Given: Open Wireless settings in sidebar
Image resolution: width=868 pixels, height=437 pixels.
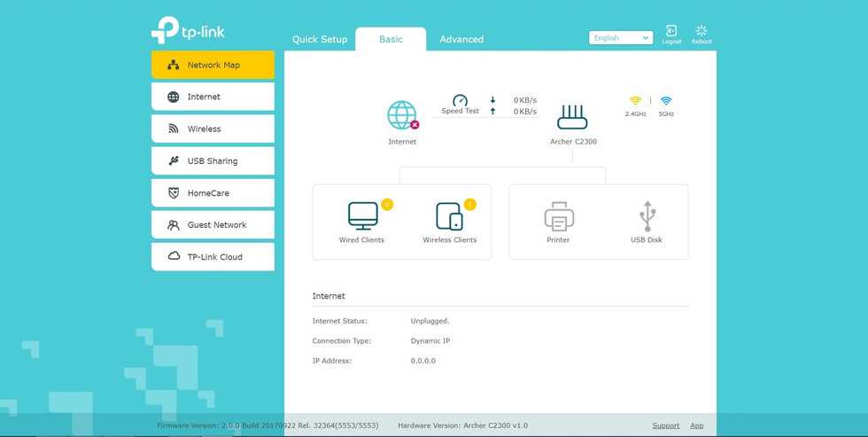Looking at the screenshot, I should click(213, 129).
